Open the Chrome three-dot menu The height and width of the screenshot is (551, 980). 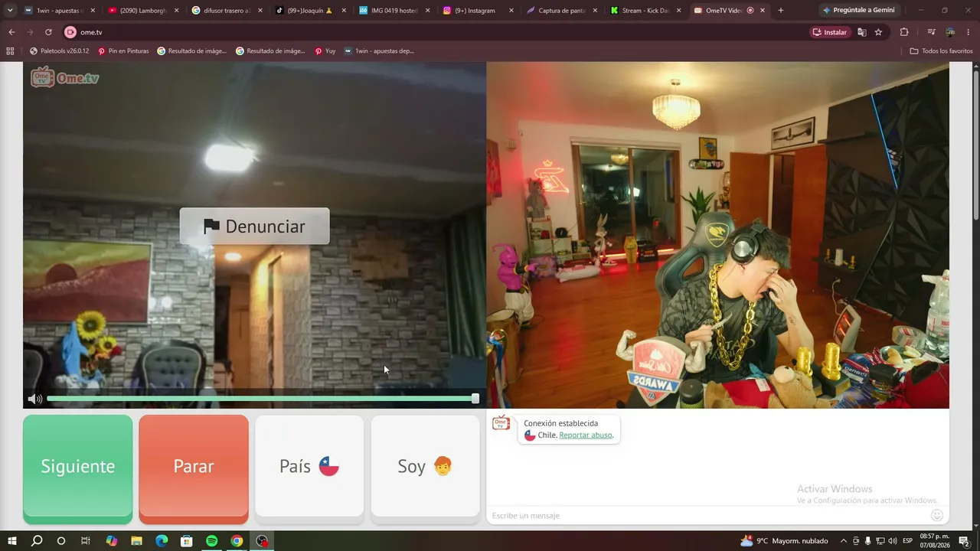968,32
